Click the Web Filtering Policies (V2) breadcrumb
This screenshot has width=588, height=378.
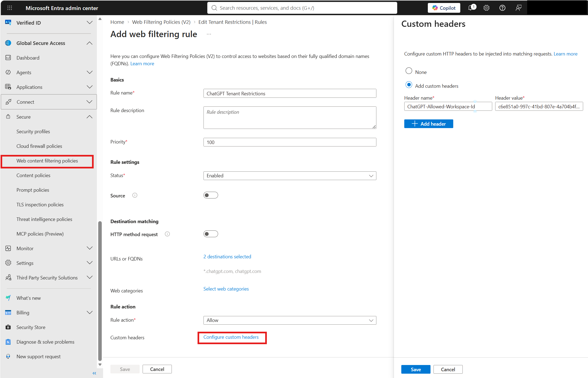tap(161, 22)
